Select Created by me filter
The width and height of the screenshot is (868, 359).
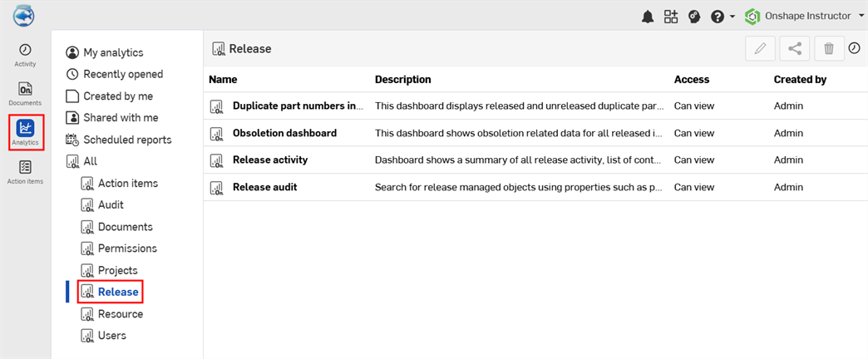point(110,96)
